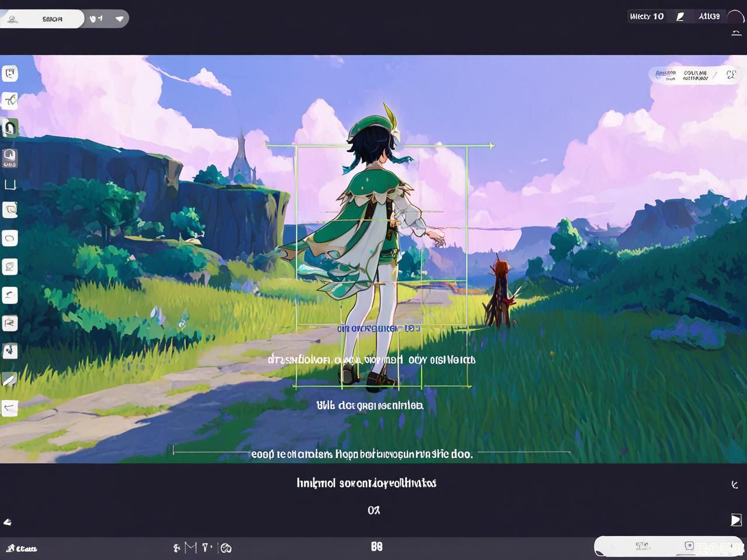Click the triangle play icon at right edge
The height and width of the screenshot is (560, 747).
pos(736,520)
